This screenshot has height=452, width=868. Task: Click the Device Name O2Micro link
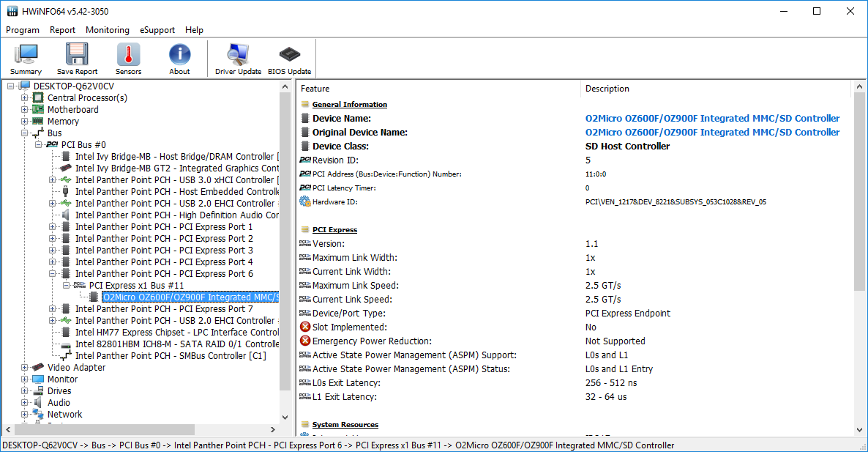click(x=712, y=118)
